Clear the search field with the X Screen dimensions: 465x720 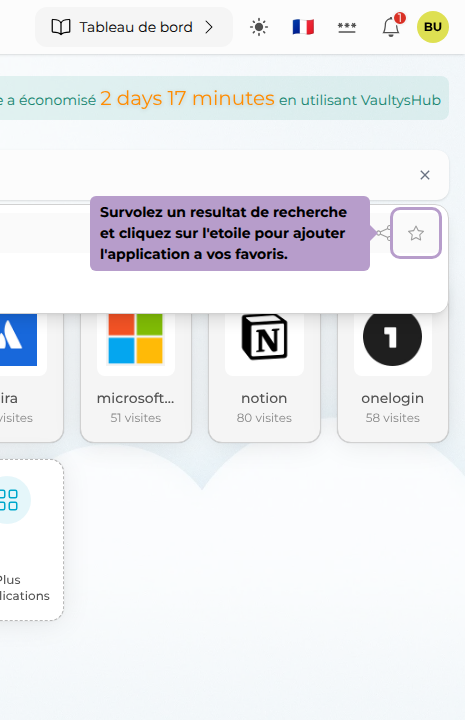pos(425,175)
